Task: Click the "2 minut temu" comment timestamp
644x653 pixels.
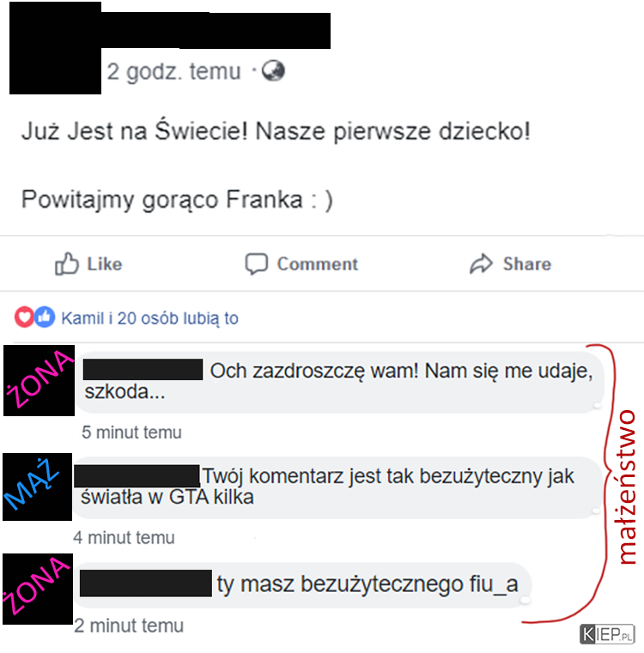Action: (129, 626)
